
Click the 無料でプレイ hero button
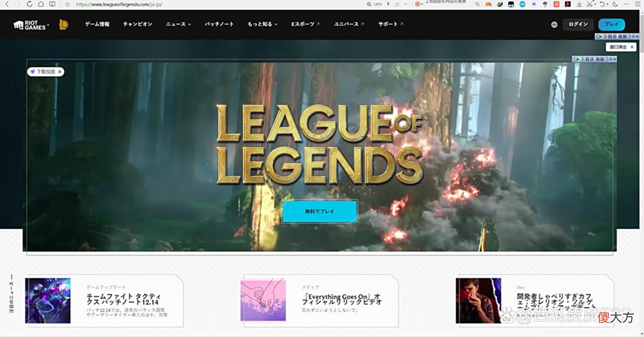pyautogui.click(x=320, y=212)
